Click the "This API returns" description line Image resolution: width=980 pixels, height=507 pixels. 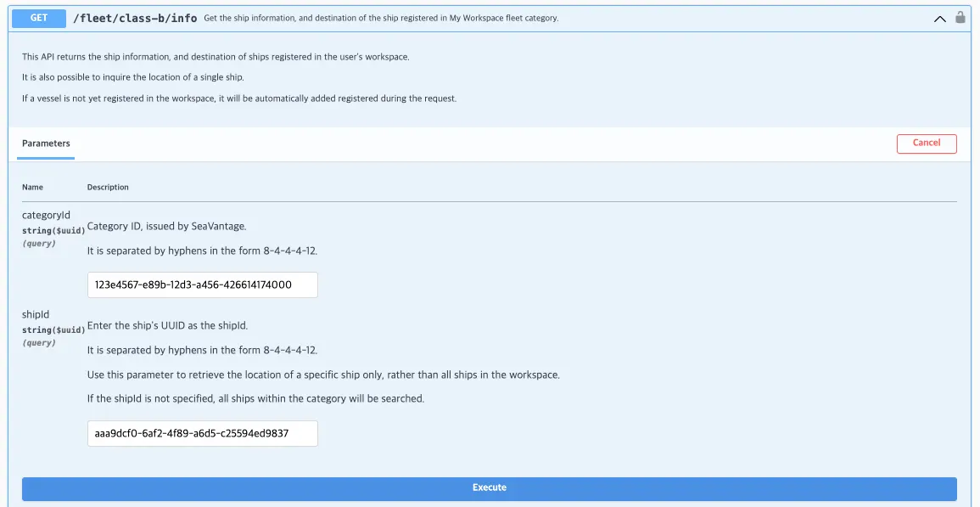pos(216,57)
